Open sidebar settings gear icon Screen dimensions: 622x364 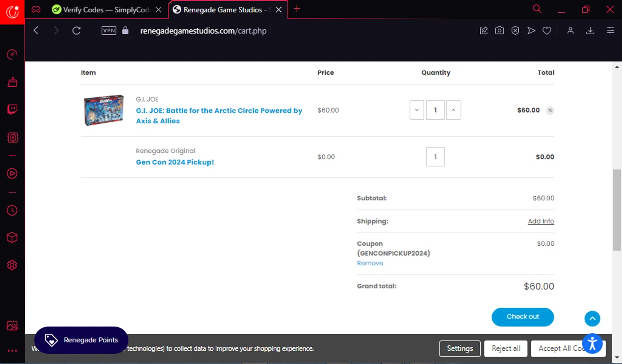pos(12,265)
